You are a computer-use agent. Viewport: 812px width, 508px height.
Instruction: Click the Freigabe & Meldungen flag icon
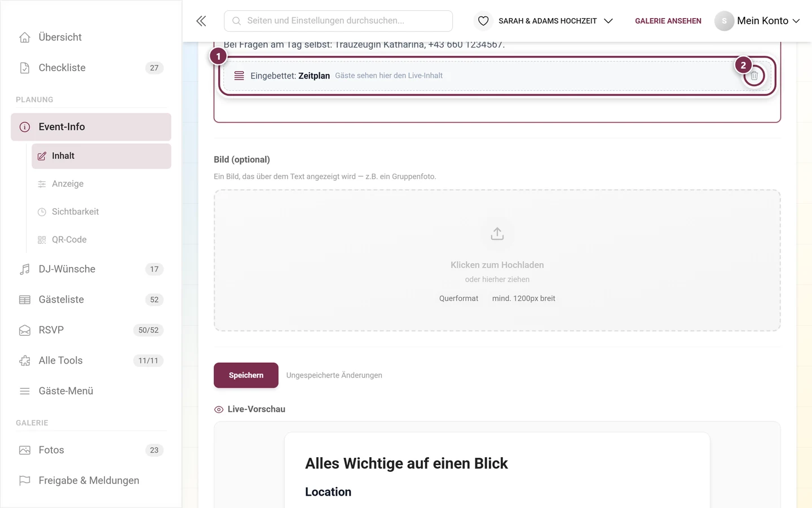click(25, 481)
